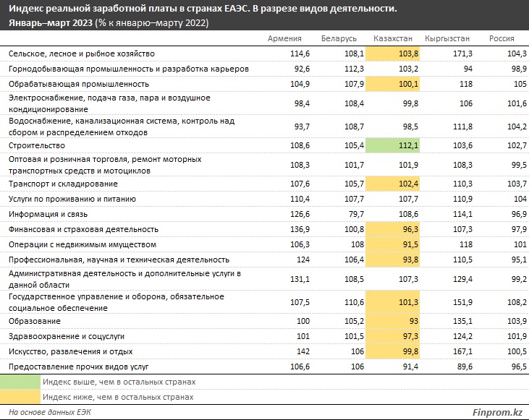Select the Армения column header
Image resolution: width=529 pixels, height=420 pixels.
(x=284, y=38)
